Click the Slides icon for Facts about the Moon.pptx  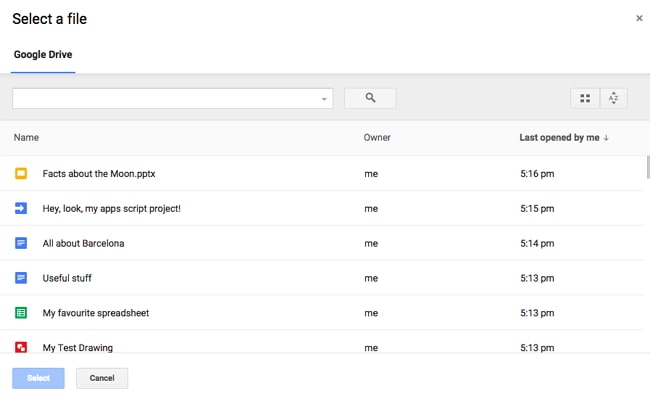pyautogui.click(x=21, y=173)
